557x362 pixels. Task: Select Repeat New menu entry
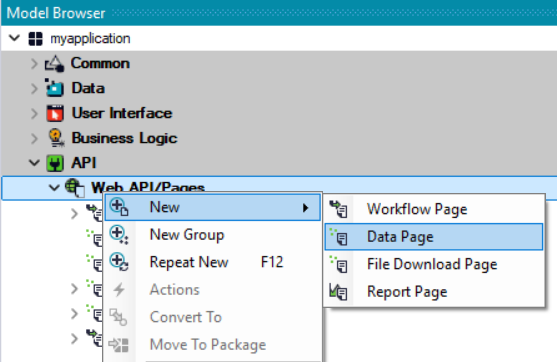[213, 262]
